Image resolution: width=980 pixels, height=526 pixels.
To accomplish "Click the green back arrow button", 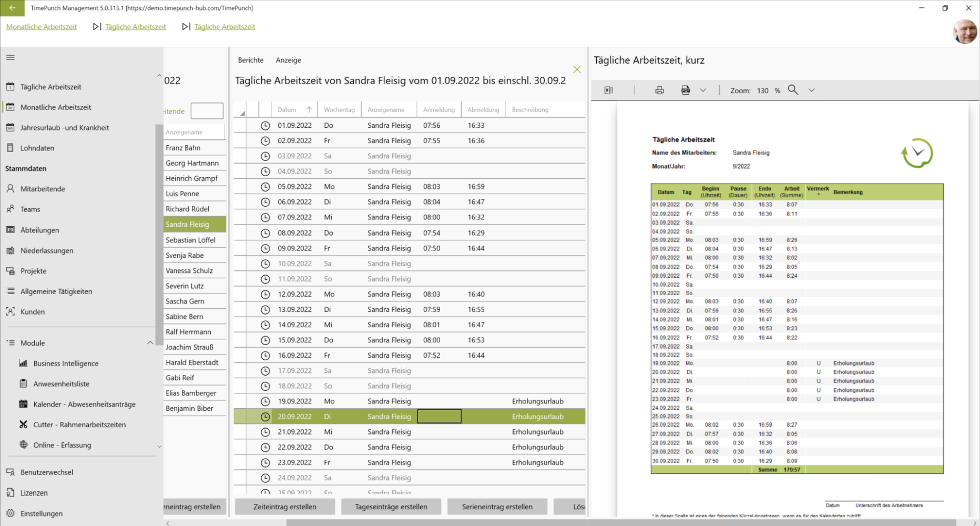I will 12,8.
